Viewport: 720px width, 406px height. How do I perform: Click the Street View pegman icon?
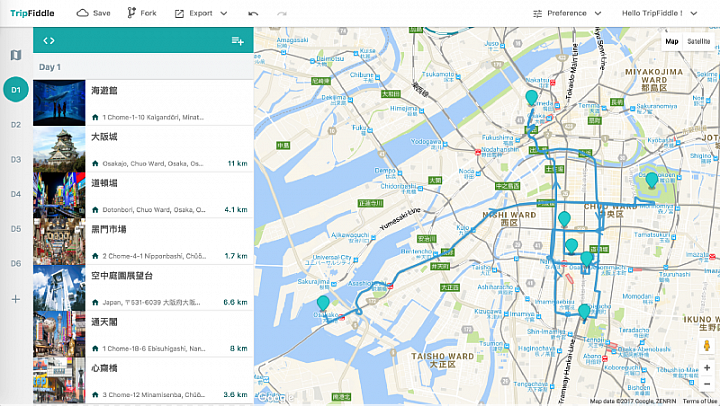pyautogui.click(x=707, y=345)
